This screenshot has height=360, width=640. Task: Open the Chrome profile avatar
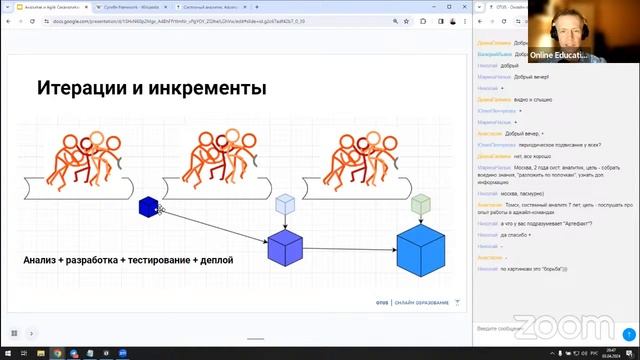point(453,21)
